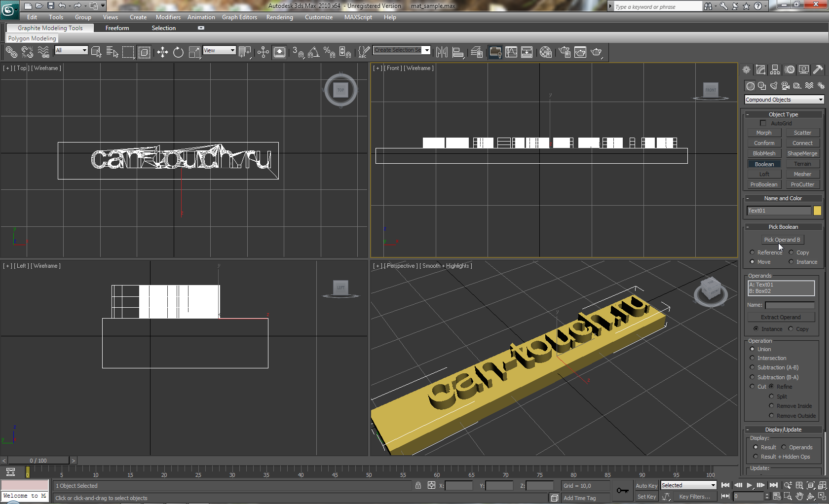Open the Graph Editors menu
Image resolution: width=829 pixels, height=504 pixels.
[239, 17]
